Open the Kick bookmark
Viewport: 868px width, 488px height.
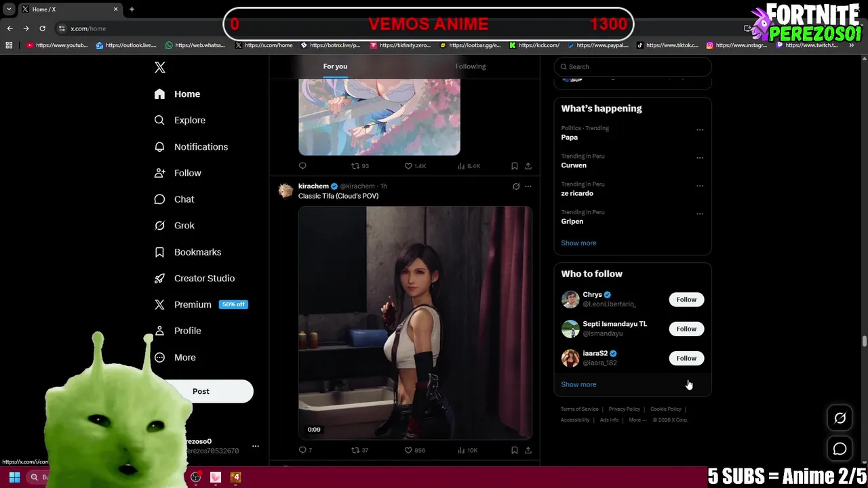point(534,45)
